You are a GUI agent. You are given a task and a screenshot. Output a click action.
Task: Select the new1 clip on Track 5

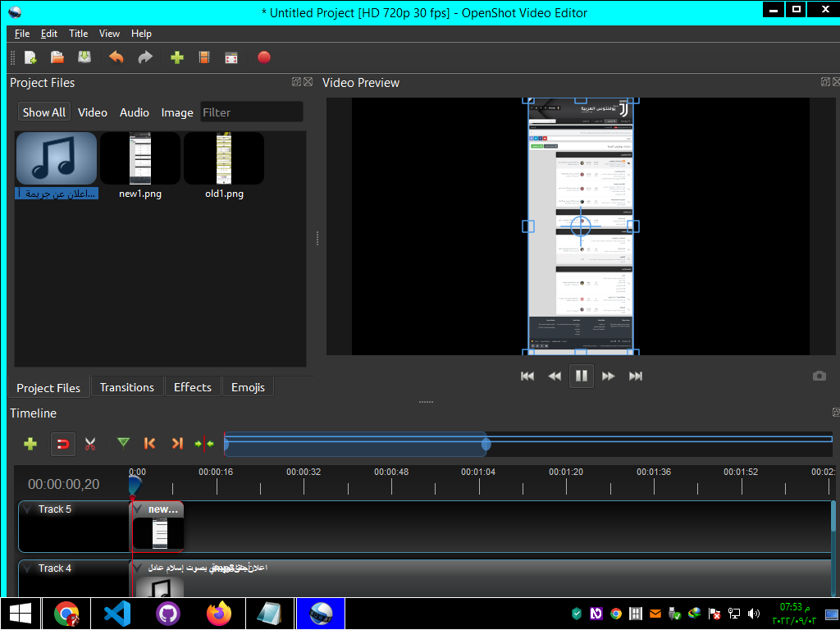coord(157,527)
